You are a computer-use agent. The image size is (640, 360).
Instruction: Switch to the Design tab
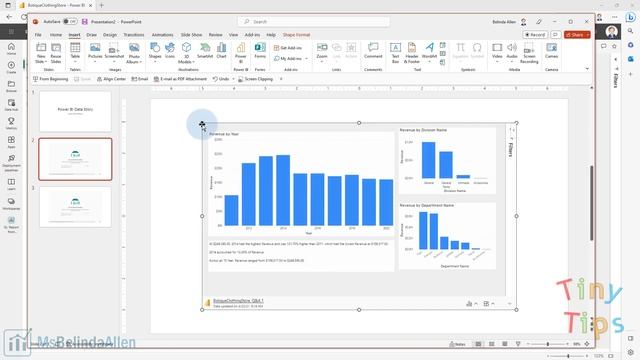[109, 35]
